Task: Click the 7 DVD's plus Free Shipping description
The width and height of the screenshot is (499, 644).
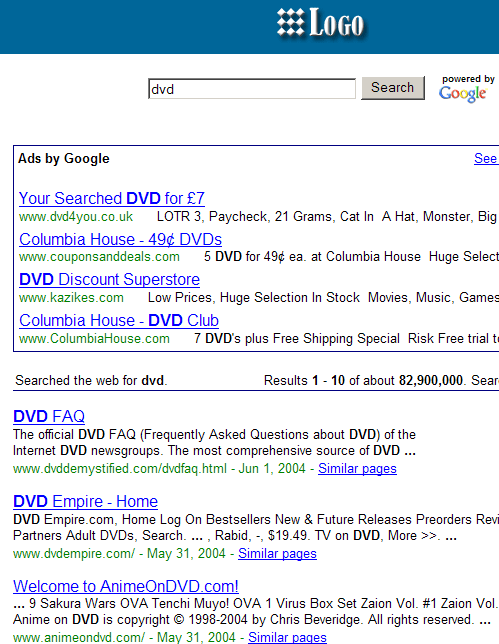Action: click(346, 338)
